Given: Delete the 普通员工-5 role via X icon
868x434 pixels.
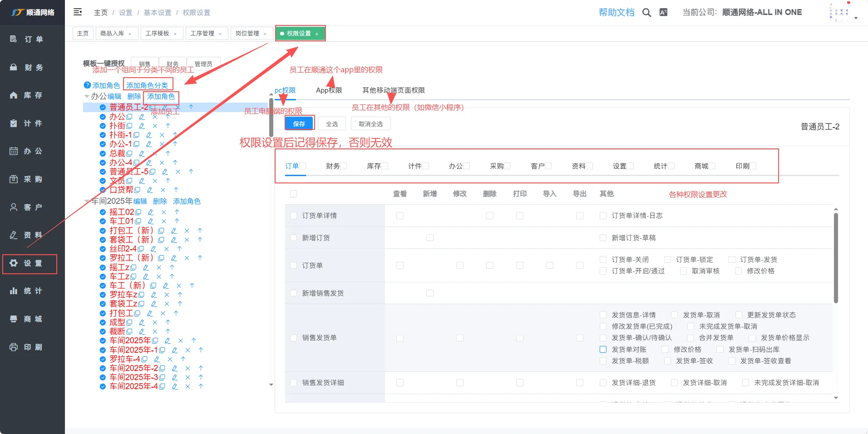Looking at the screenshot, I should [x=178, y=172].
